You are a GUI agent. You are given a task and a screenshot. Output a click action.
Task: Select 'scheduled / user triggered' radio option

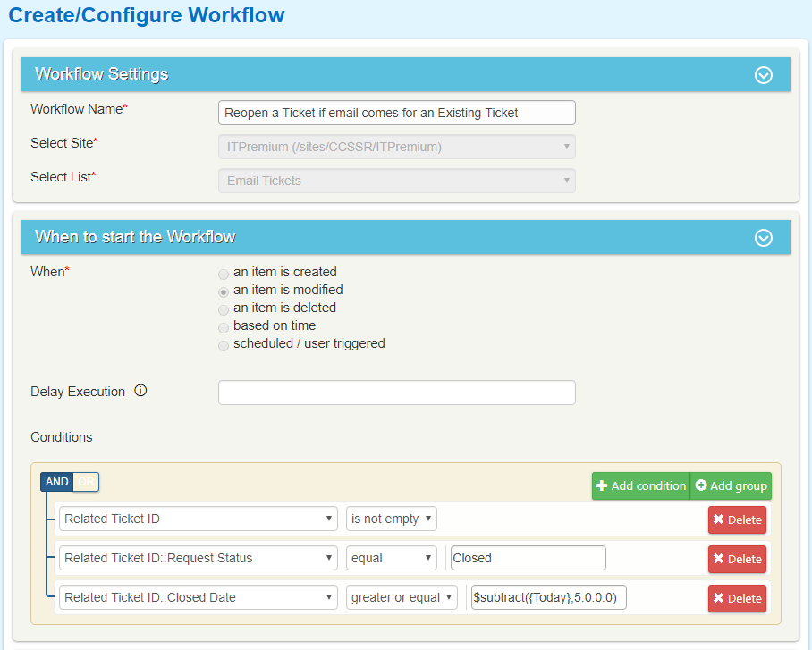tap(224, 345)
